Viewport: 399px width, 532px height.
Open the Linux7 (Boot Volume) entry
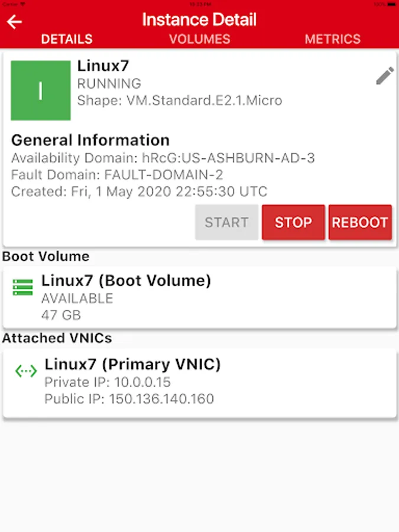126,280
